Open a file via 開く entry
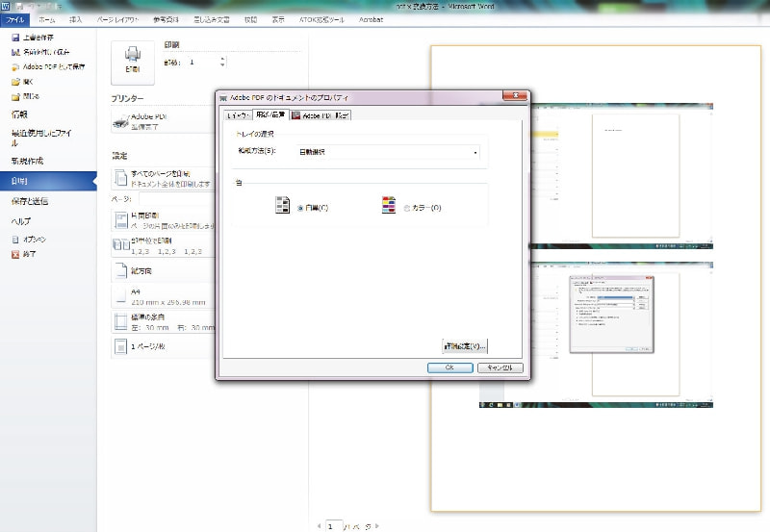The height and width of the screenshot is (532, 770). (22, 82)
